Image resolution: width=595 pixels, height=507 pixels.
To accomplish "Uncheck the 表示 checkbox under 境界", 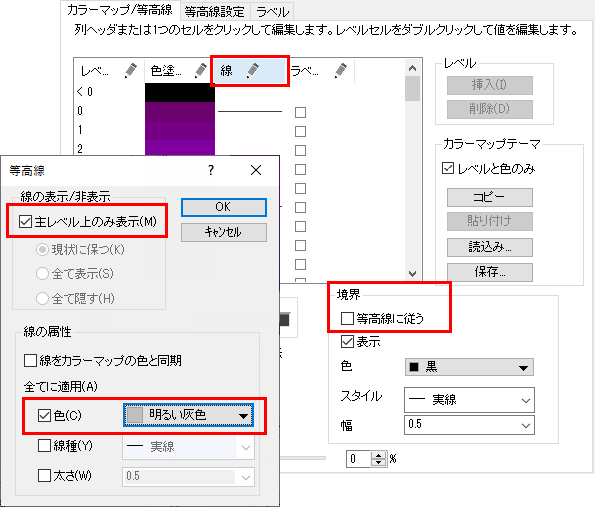I will click(347, 342).
